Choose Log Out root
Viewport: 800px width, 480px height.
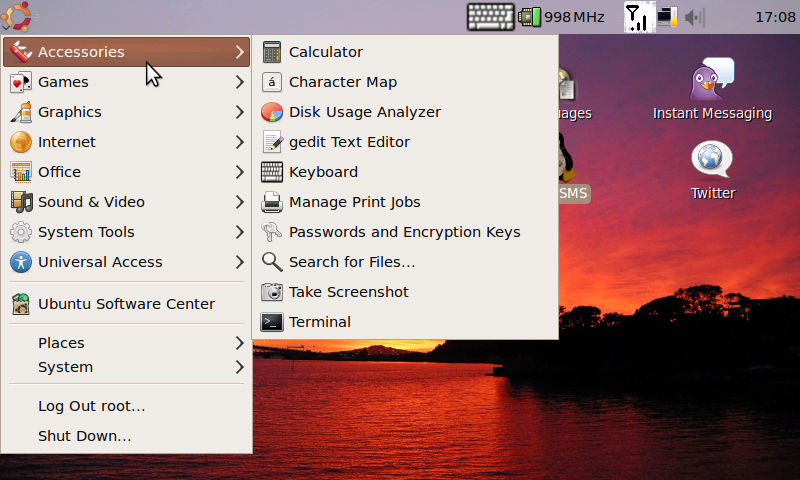click(x=92, y=406)
